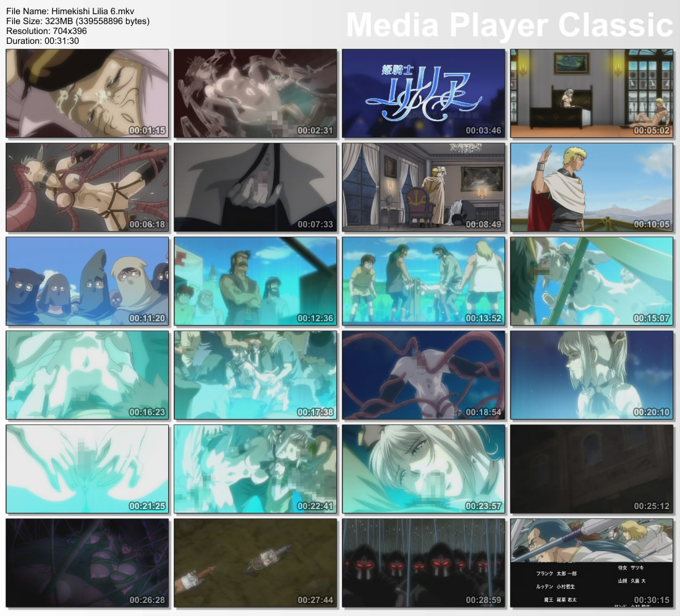The image size is (680, 616).
Task: Select the File Size 323MB text
Action: (77, 21)
